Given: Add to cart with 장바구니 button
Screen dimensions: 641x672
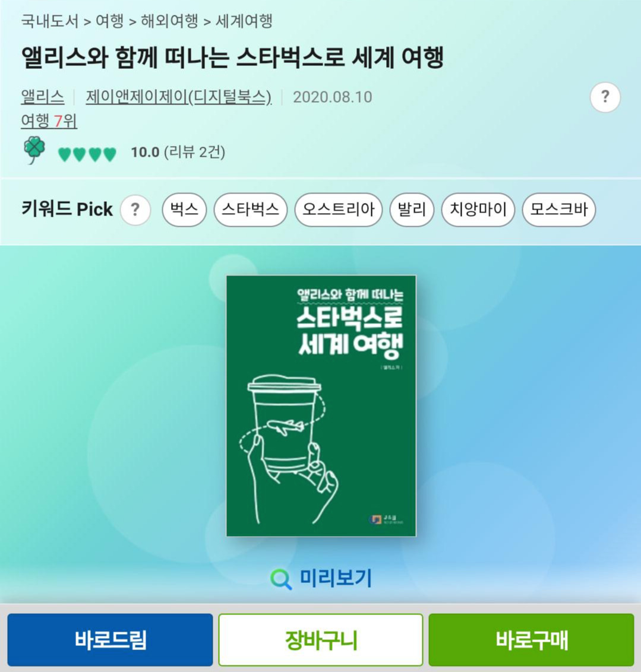Looking at the screenshot, I should [321, 639].
